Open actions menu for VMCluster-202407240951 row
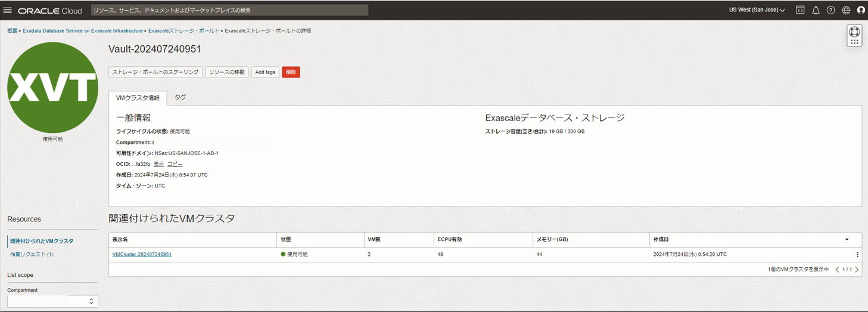Image resolution: width=868 pixels, height=312 pixels. pos(857,255)
